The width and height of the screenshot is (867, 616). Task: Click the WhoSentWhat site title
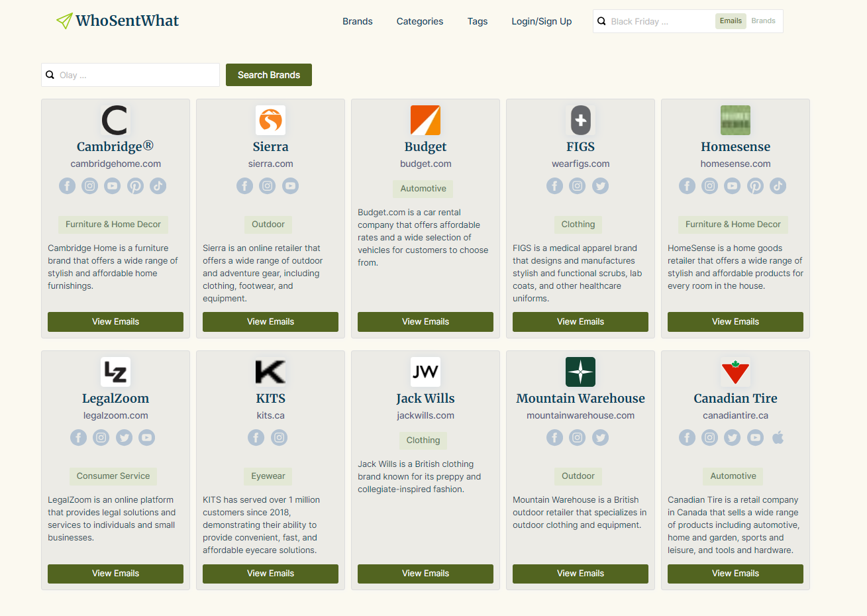point(127,21)
